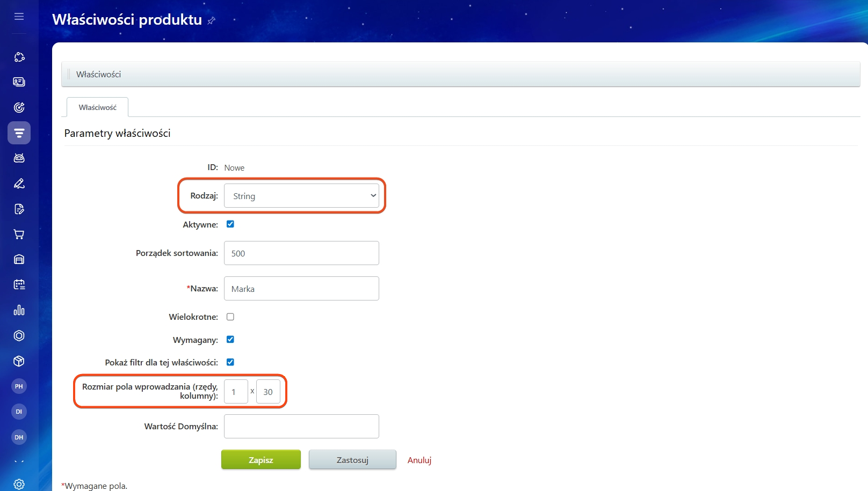This screenshot has height=491, width=868.
Task: Click the bar chart analytics icon
Action: click(19, 310)
